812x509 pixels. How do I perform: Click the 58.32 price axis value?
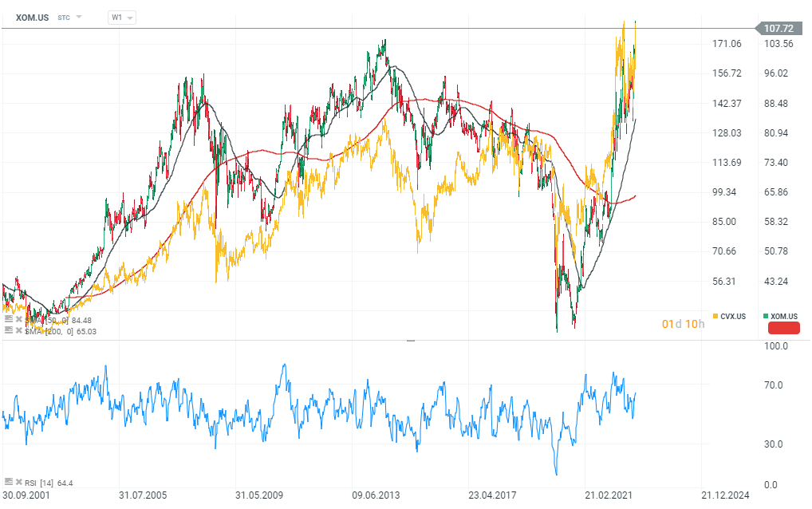[x=776, y=222]
